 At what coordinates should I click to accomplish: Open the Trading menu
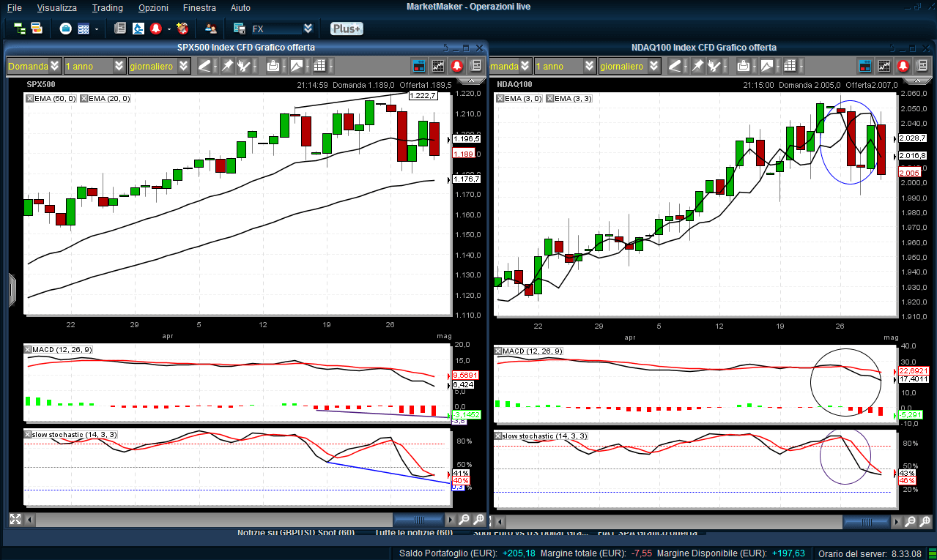pyautogui.click(x=107, y=7)
